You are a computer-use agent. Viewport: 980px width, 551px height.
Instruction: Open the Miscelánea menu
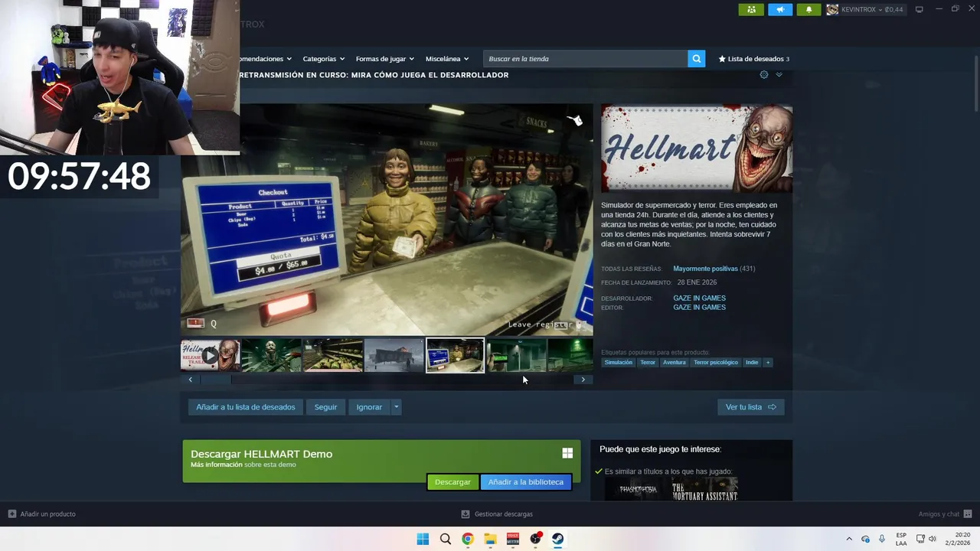coord(447,59)
